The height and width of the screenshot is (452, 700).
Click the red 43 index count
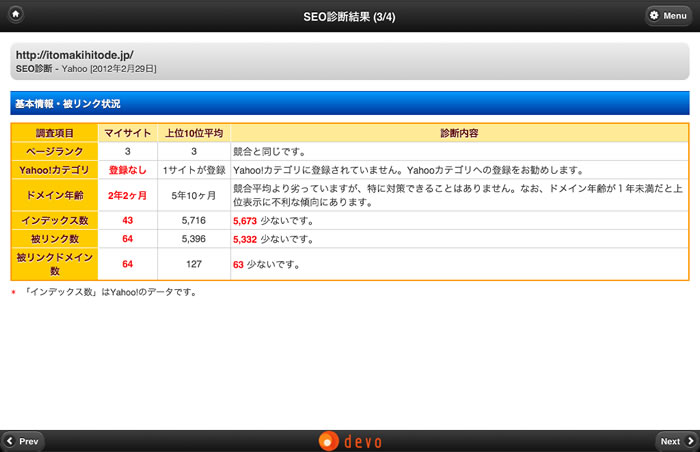coord(128,221)
